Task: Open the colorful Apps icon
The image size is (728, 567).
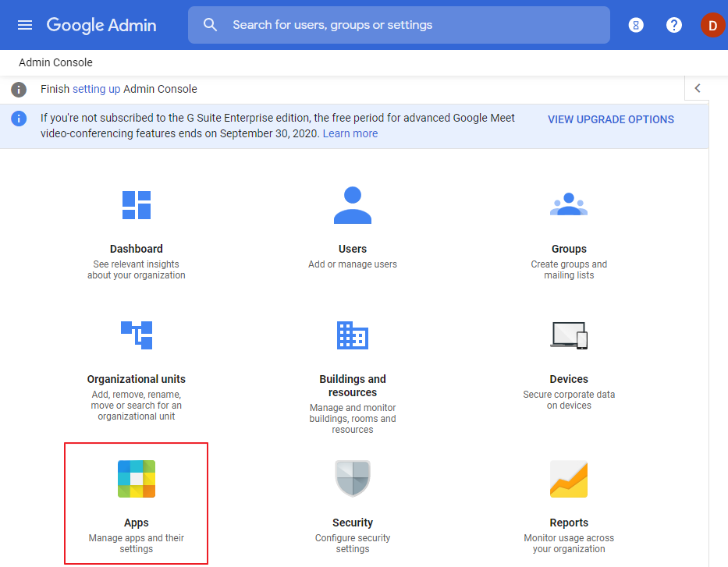Action: point(137,479)
